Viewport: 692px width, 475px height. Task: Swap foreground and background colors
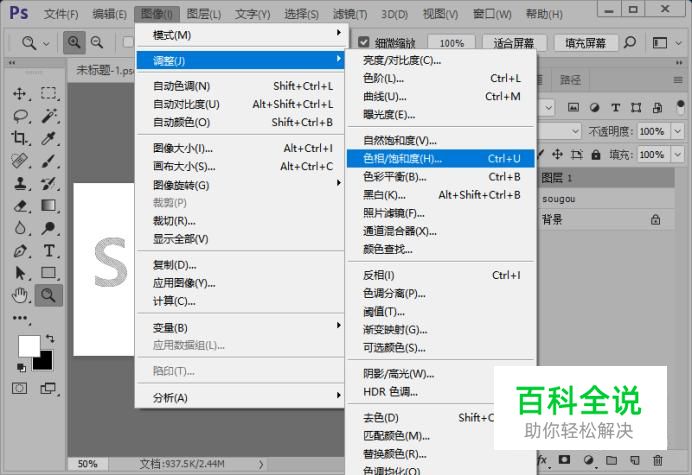pyautogui.click(x=50, y=339)
